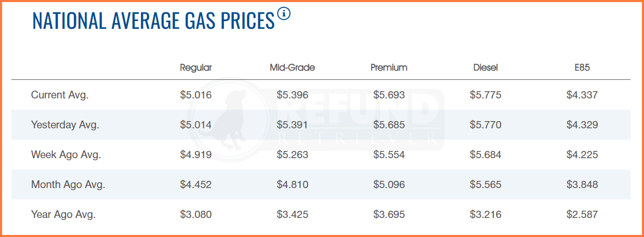This screenshot has width=644, height=237.
Task: Click the Year Ago Avg. row label
Action: pyautogui.click(x=63, y=214)
